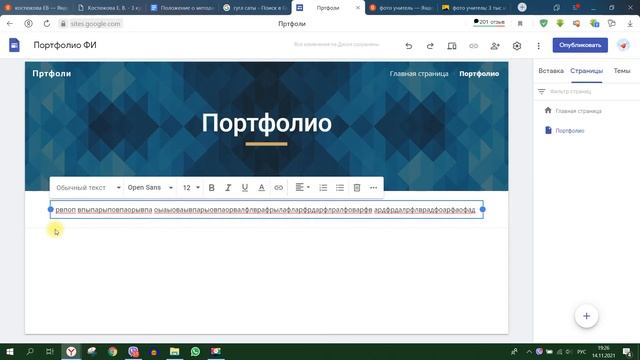The image size is (640, 360).
Task: Click the sites.google.com address bar
Action: click(x=95, y=24)
